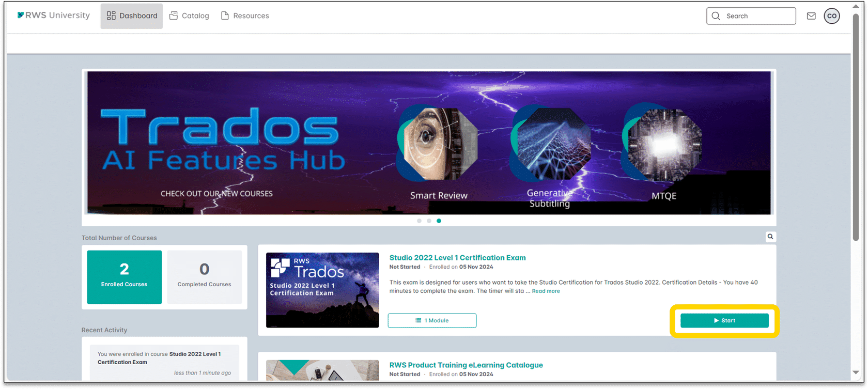The image size is (868, 389).
Task: Start the Studio 2022 Certification Exam
Action: point(724,320)
